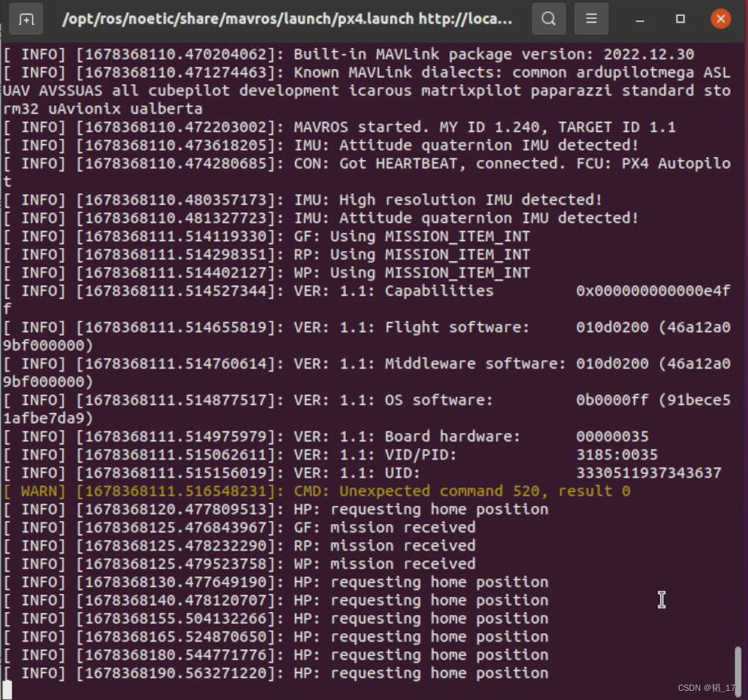Click the px4.launch window title
748x700 pixels.
(288, 19)
